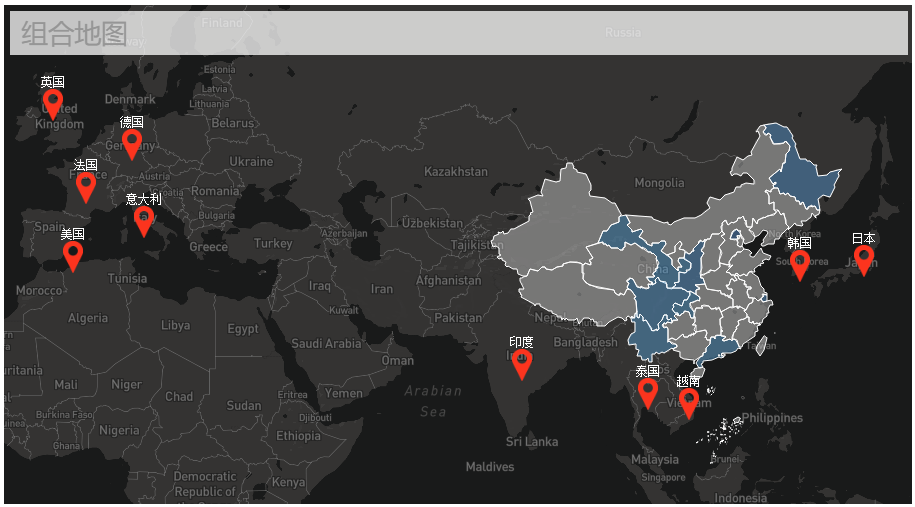915x507 pixels.
Task: Select the Chad label
Action: pos(179,397)
